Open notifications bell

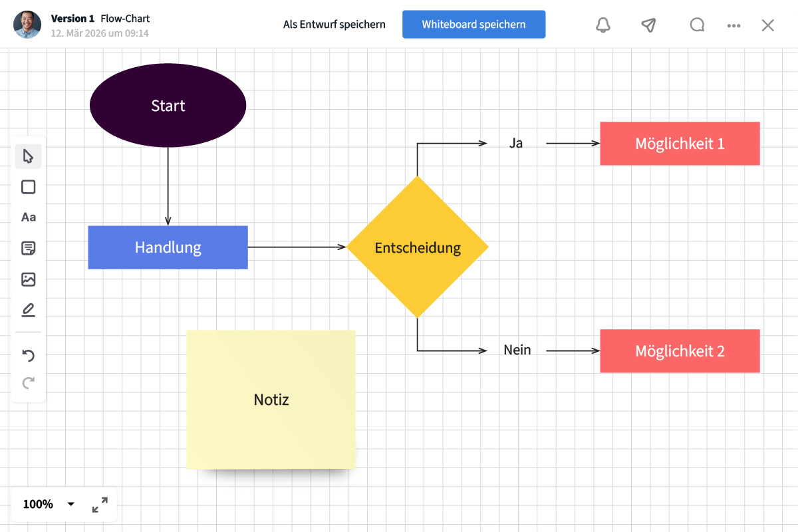pos(603,25)
